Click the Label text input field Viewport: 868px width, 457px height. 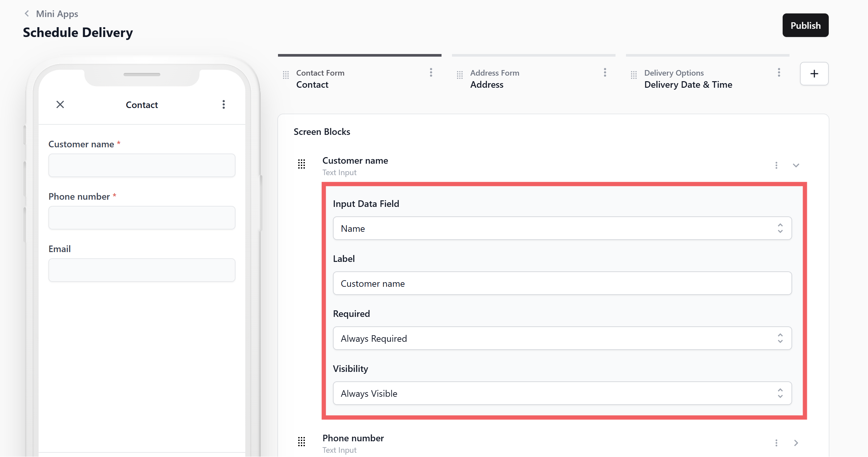(562, 283)
